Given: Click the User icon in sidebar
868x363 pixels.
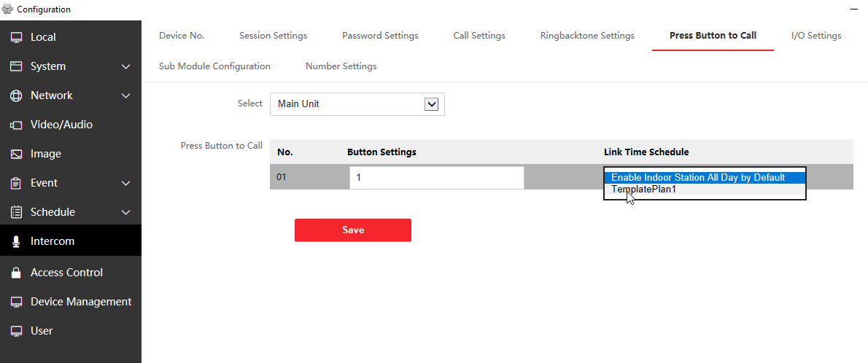Looking at the screenshot, I should pos(16,331).
